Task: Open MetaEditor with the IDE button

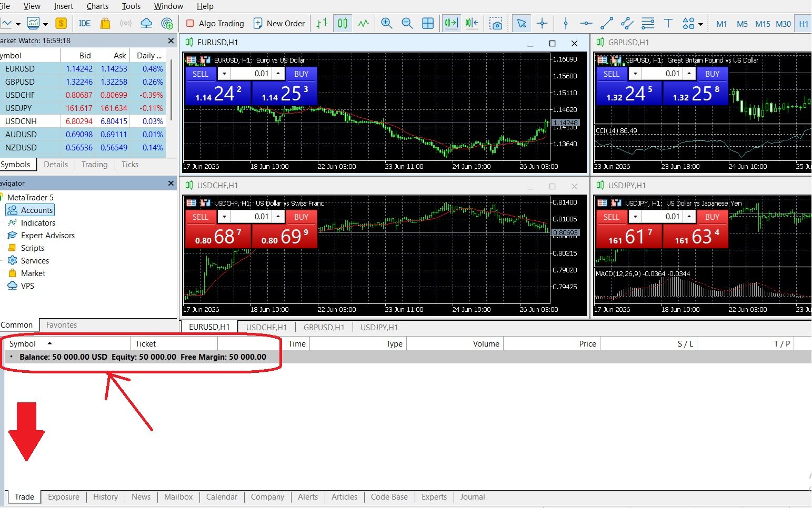Action: [84, 23]
